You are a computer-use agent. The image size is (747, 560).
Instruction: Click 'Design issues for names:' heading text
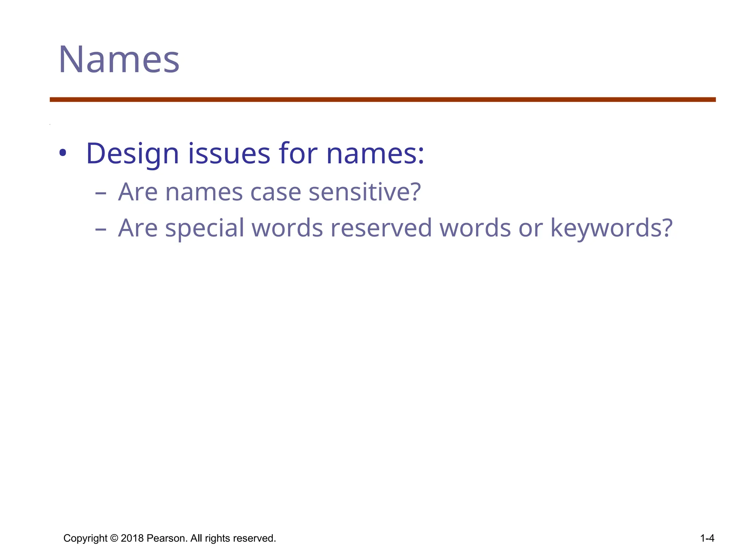pos(255,153)
